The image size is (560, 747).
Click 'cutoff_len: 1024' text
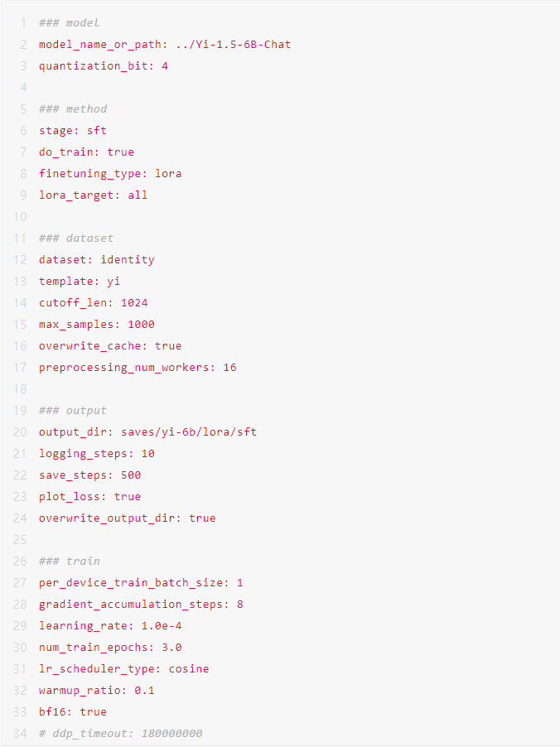[x=94, y=303]
